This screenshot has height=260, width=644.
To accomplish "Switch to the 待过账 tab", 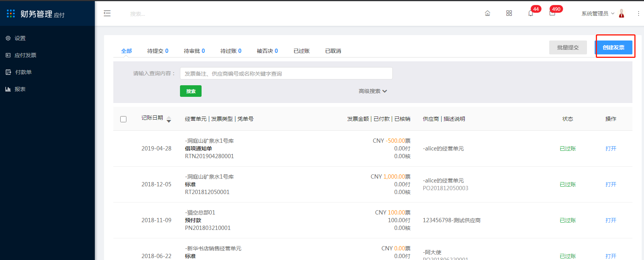I will click(x=231, y=51).
